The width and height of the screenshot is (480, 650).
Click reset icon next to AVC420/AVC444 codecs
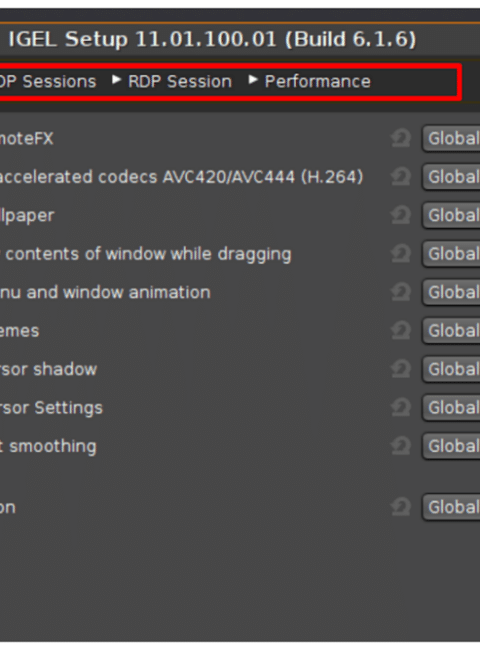pos(401,177)
